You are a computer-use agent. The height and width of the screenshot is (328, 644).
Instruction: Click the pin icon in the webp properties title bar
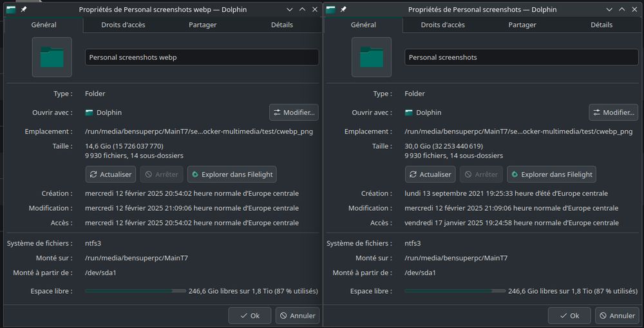click(x=24, y=9)
